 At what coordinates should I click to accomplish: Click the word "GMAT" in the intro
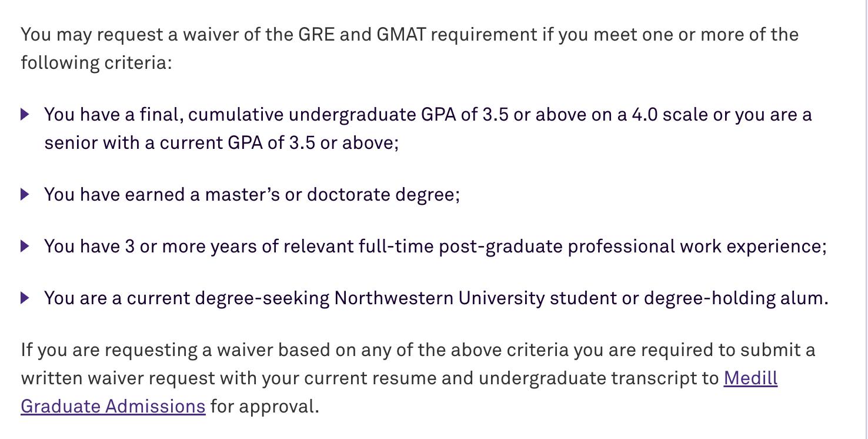pos(403,34)
